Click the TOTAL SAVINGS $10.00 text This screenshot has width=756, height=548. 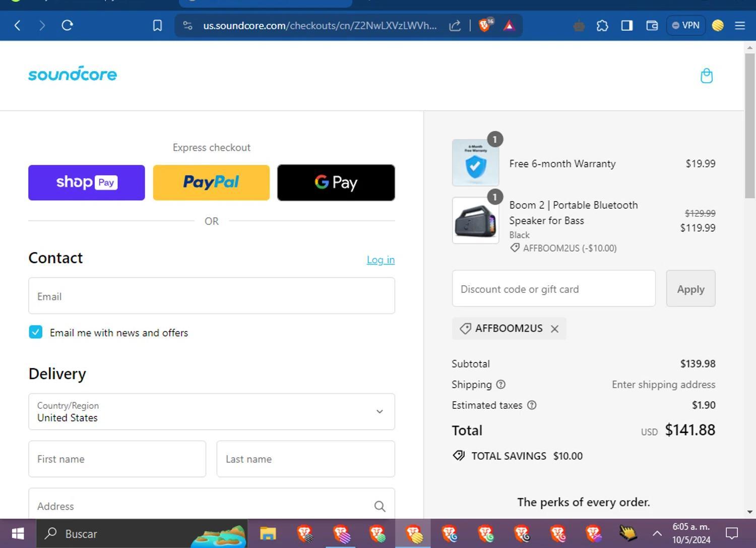(x=527, y=456)
